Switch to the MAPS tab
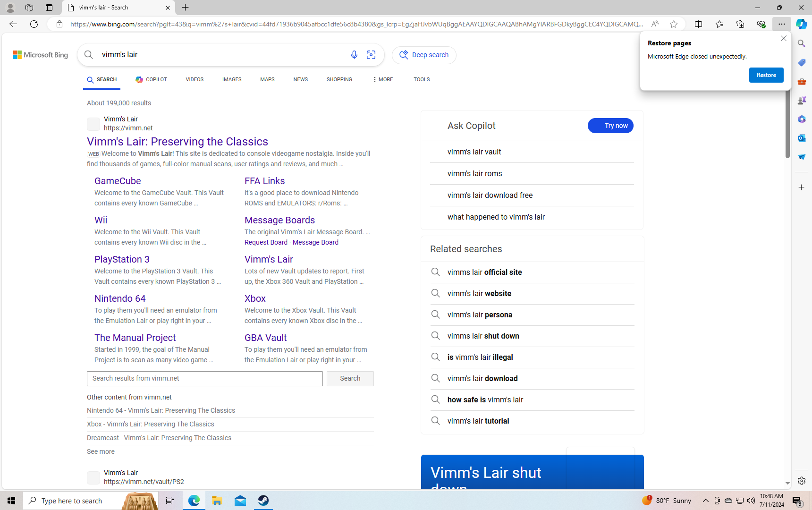 click(x=267, y=79)
